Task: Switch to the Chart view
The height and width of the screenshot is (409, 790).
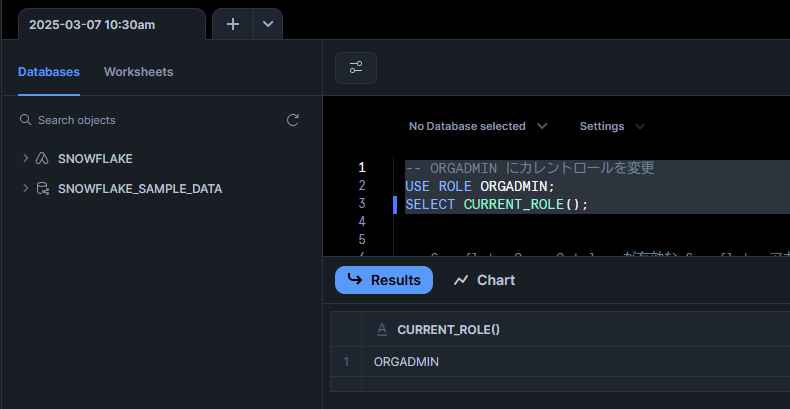Action: click(484, 280)
